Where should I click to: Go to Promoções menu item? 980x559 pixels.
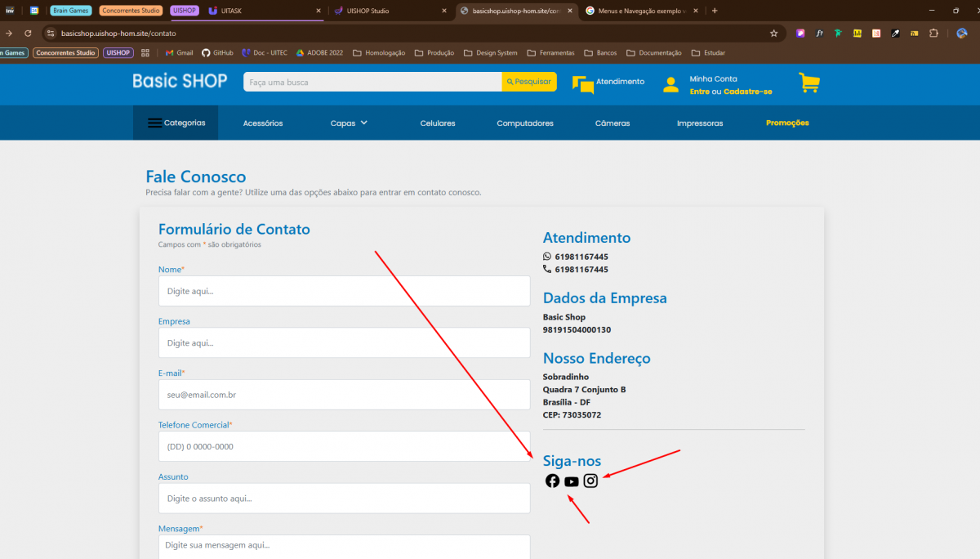pyautogui.click(x=787, y=123)
